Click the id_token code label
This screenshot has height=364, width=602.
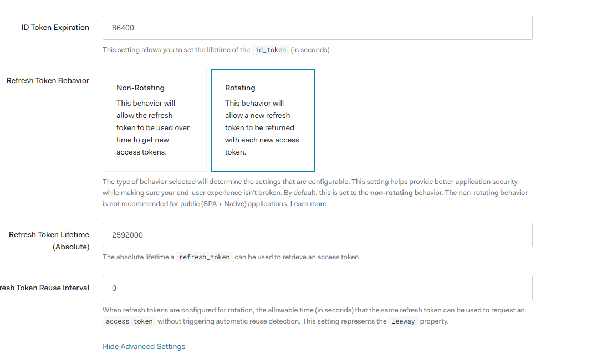(x=270, y=49)
